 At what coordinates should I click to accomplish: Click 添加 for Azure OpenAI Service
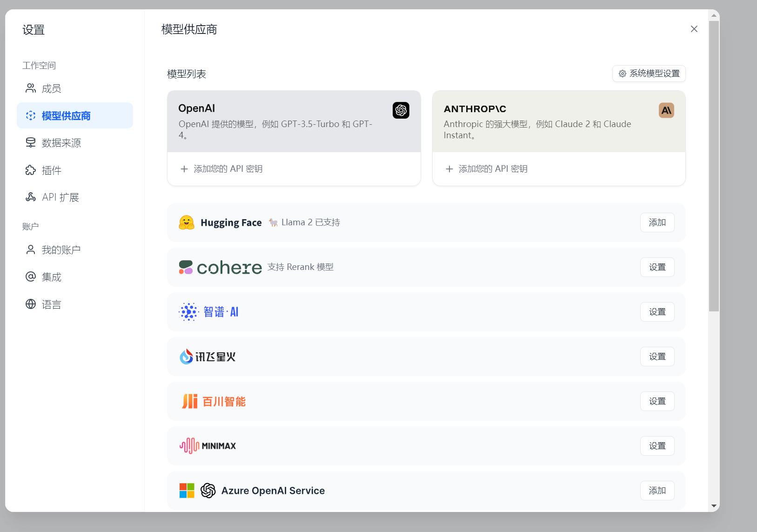pyautogui.click(x=657, y=491)
